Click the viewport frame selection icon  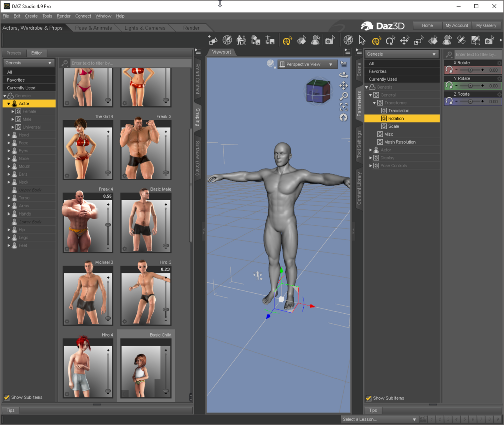344,107
